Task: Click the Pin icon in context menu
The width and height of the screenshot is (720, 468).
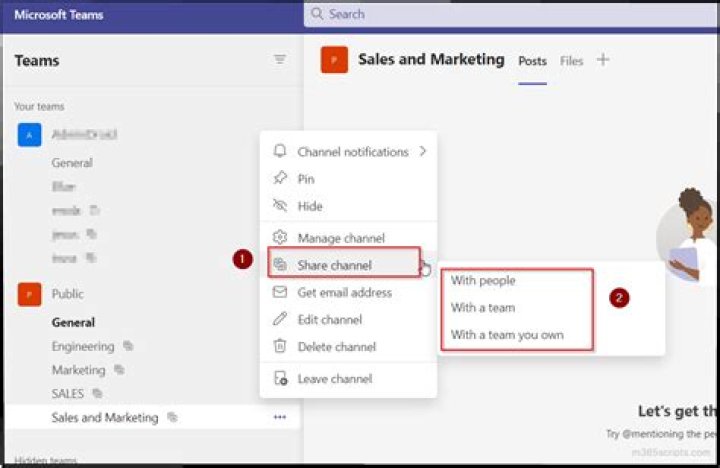Action: (280, 178)
